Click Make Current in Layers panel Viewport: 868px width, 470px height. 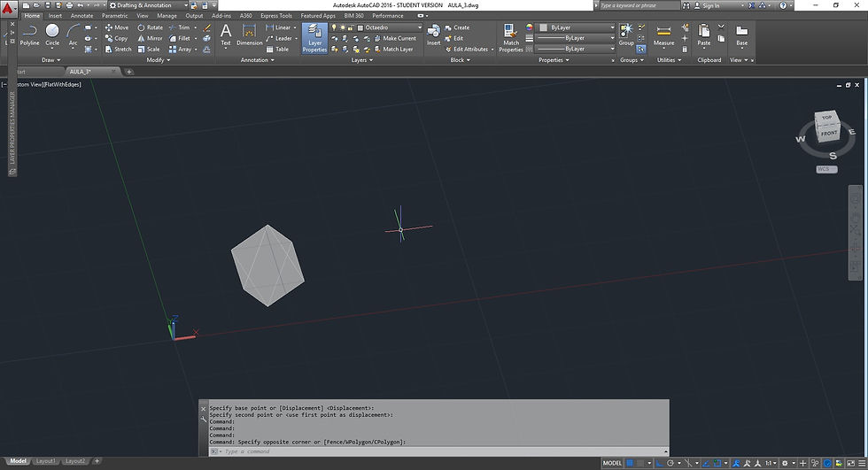tap(399, 38)
